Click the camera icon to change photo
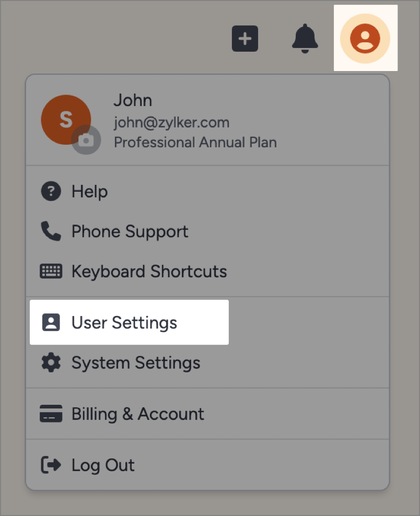Image resolution: width=420 pixels, height=516 pixels. pos(86,139)
